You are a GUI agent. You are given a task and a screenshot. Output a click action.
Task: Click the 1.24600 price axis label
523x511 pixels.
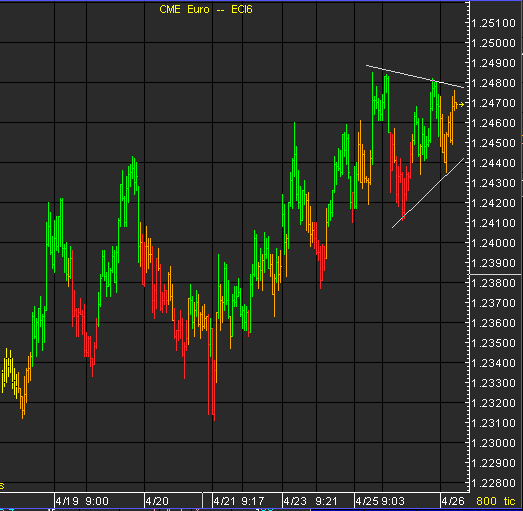(x=494, y=123)
